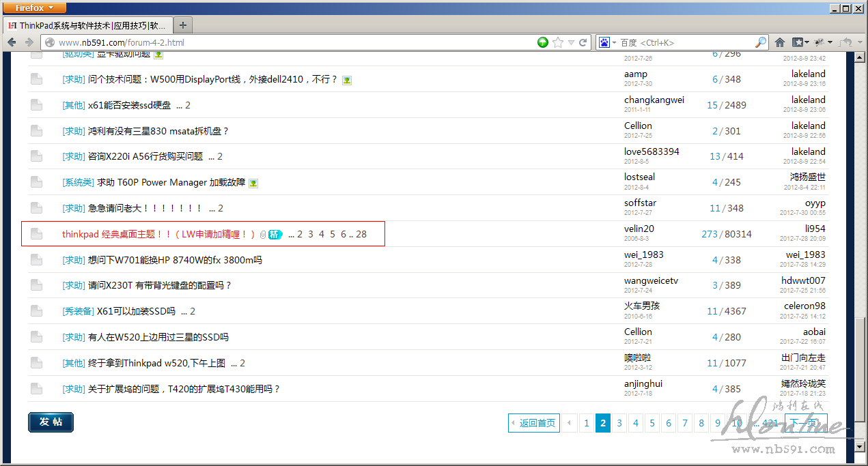The image size is (868, 466).
Task: Click the [系统类] category tag
Action: click(78, 183)
